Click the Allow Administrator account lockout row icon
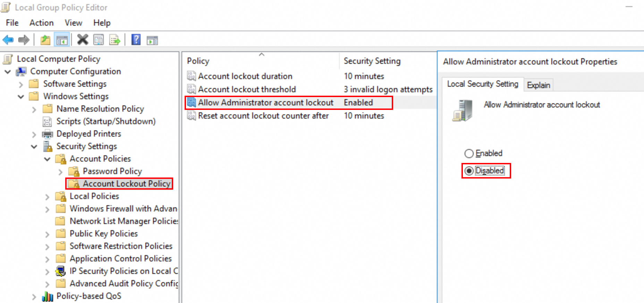 192,102
